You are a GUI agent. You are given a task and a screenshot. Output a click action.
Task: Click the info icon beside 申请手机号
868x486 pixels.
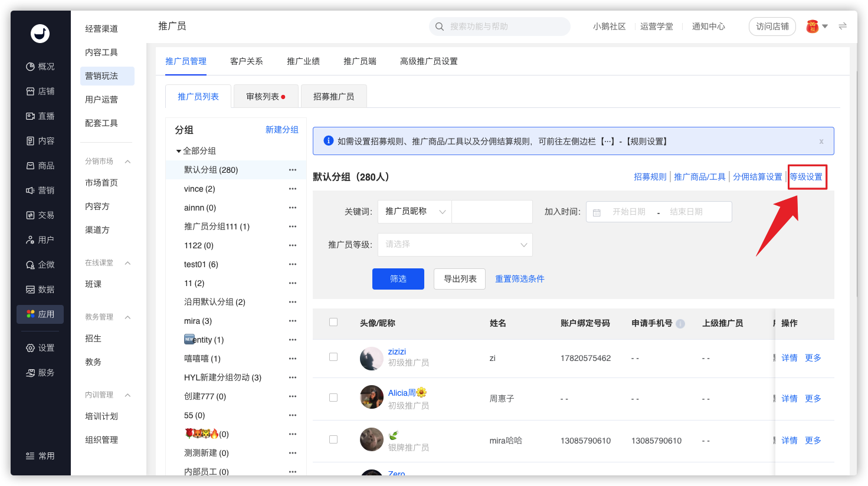tap(680, 323)
